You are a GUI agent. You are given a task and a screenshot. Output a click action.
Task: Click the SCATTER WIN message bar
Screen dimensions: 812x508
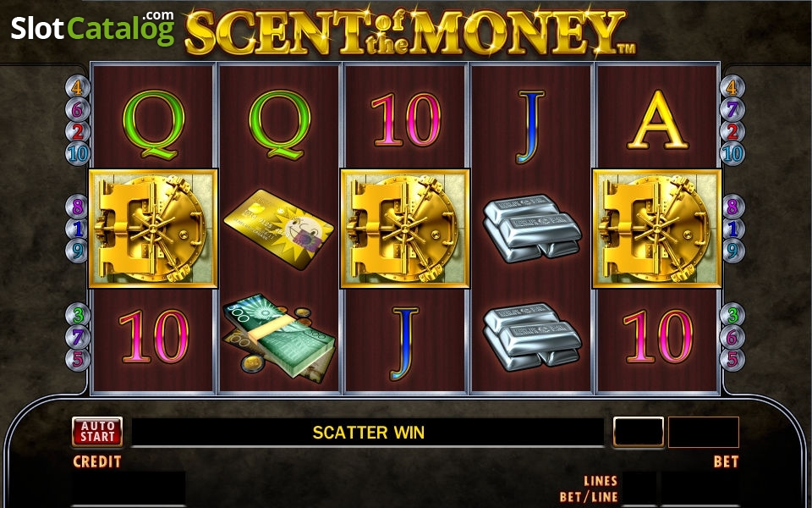click(x=368, y=432)
